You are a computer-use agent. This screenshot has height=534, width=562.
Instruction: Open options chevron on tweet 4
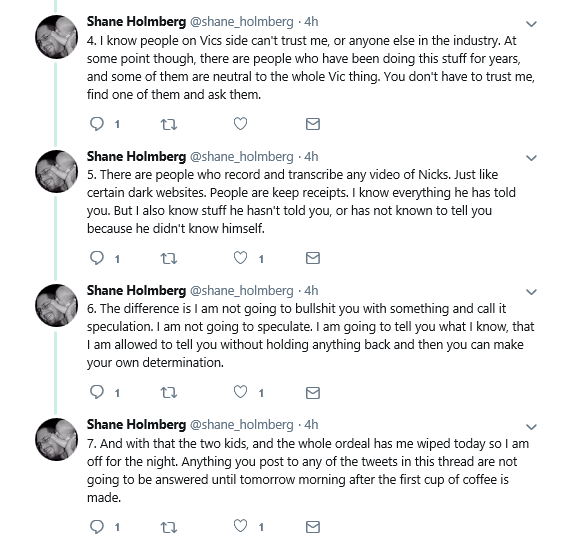[x=531, y=24]
